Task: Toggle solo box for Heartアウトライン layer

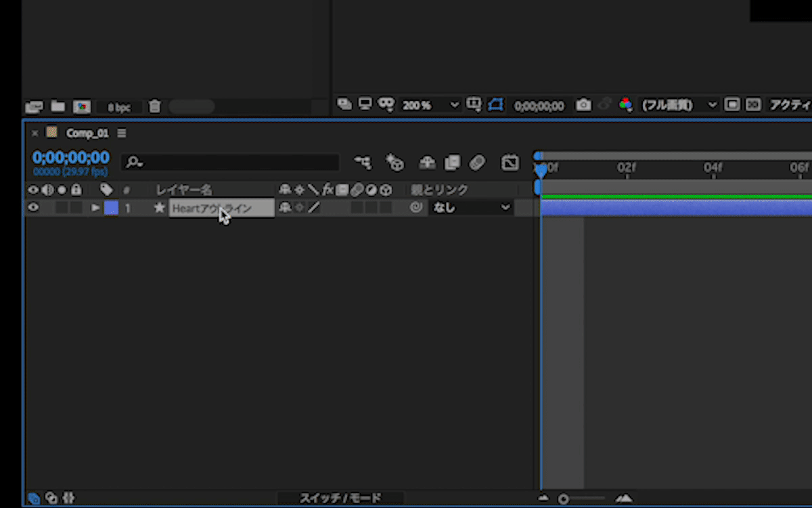Action: pos(62,208)
